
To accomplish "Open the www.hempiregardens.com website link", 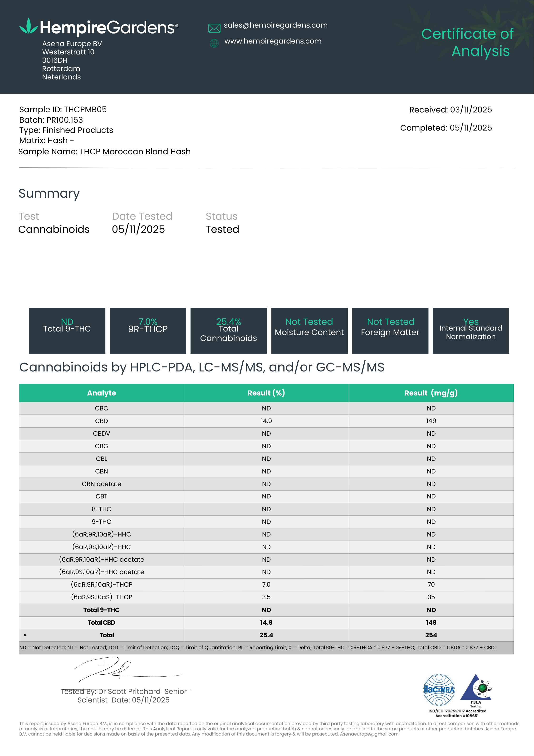I will click(x=273, y=41).
